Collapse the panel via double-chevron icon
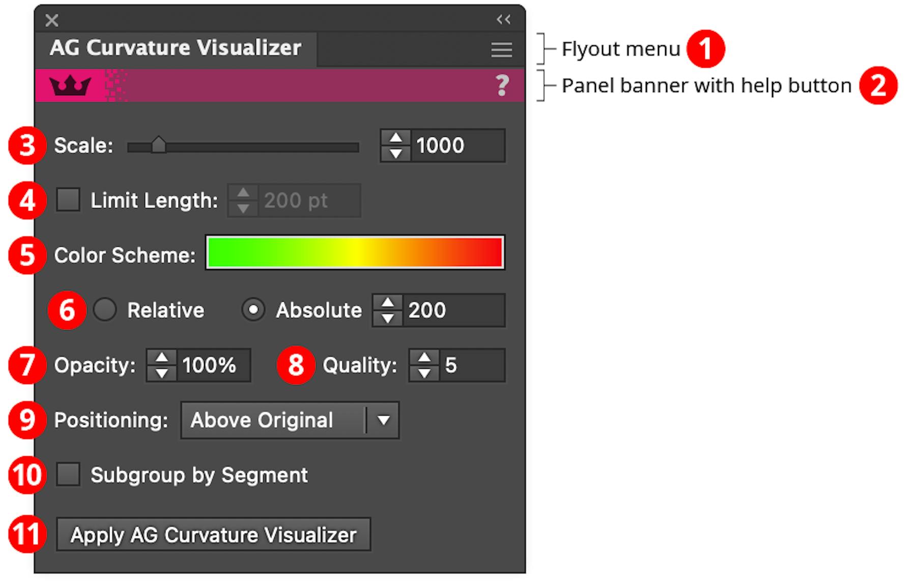913x588 pixels. (x=503, y=19)
